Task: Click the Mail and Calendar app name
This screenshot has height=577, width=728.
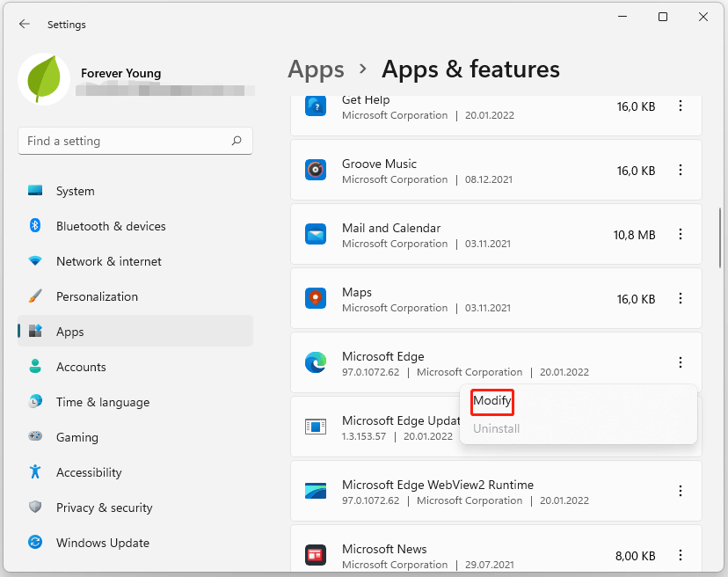Action: 391,228
